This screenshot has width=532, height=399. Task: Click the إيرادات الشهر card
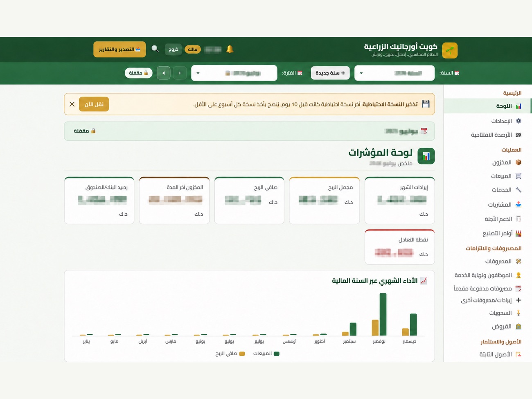pos(399,201)
